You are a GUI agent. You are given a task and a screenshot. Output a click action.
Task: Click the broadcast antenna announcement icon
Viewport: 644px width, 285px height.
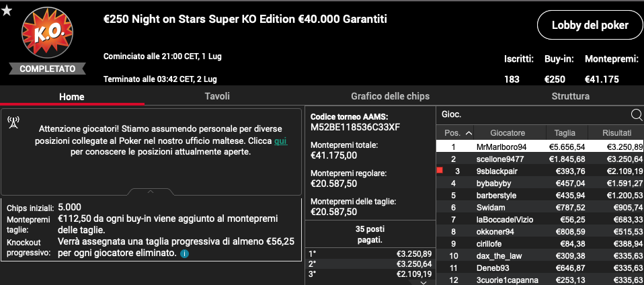[13, 122]
